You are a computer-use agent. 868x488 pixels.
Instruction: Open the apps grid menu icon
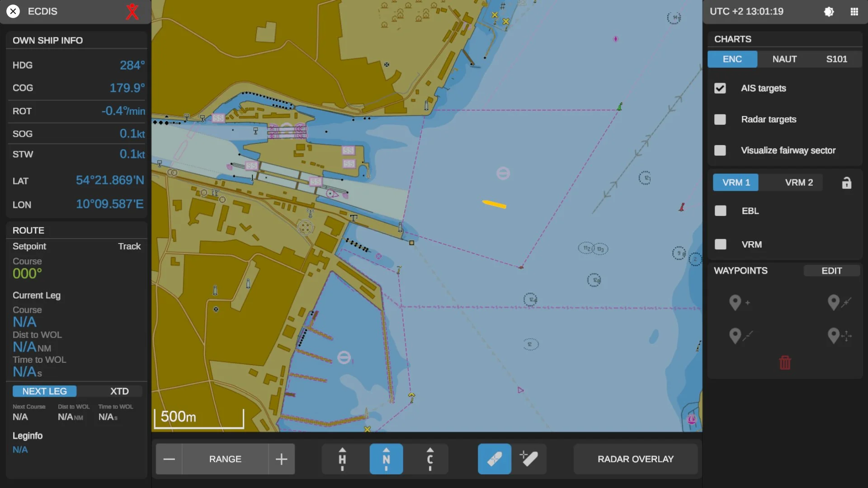(854, 12)
